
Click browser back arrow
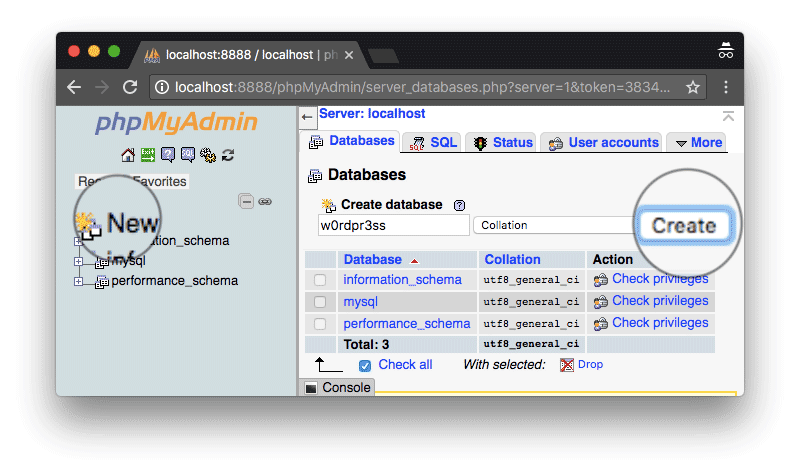tap(74, 87)
